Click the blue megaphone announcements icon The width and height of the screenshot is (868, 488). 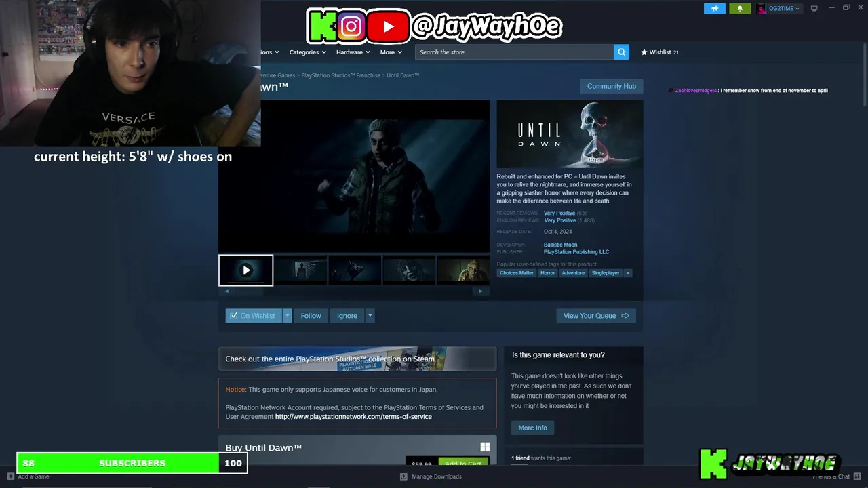pos(714,8)
